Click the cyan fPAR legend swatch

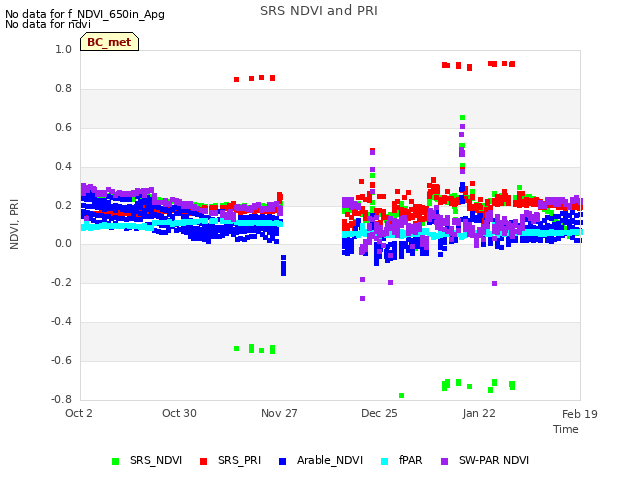pos(384,461)
